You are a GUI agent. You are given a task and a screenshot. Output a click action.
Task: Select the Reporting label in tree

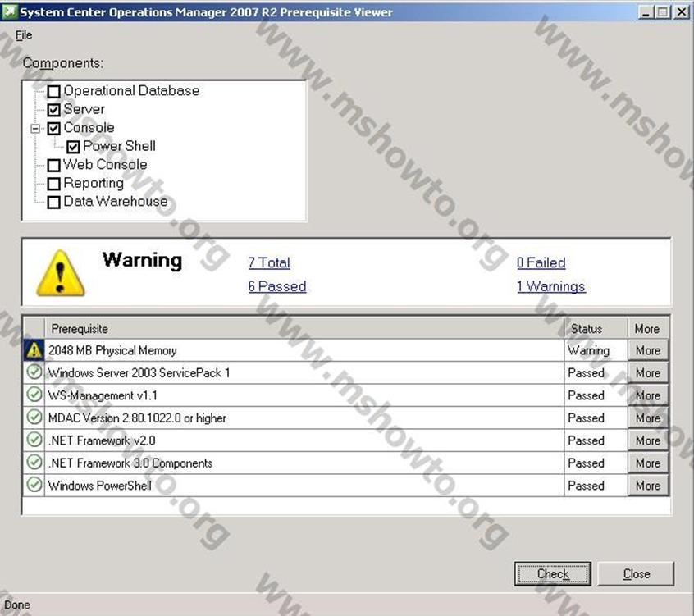click(x=94, y=183)
